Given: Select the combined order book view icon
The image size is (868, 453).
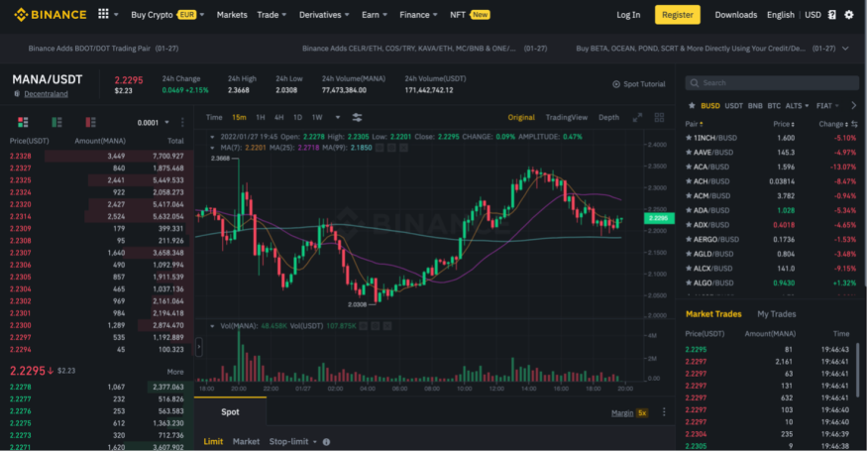Looking at the screenshot, I should pyautogui.click(x=23, y=122).
